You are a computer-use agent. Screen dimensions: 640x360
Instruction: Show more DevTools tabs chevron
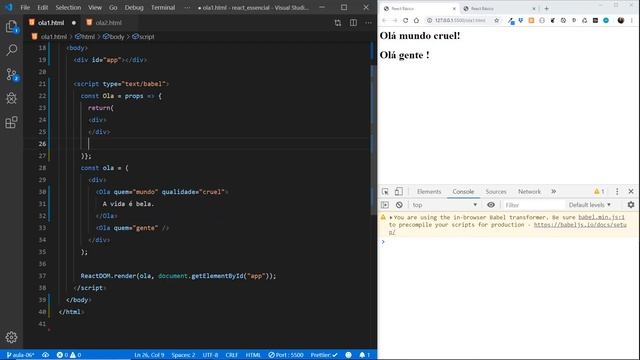(553, 191)
